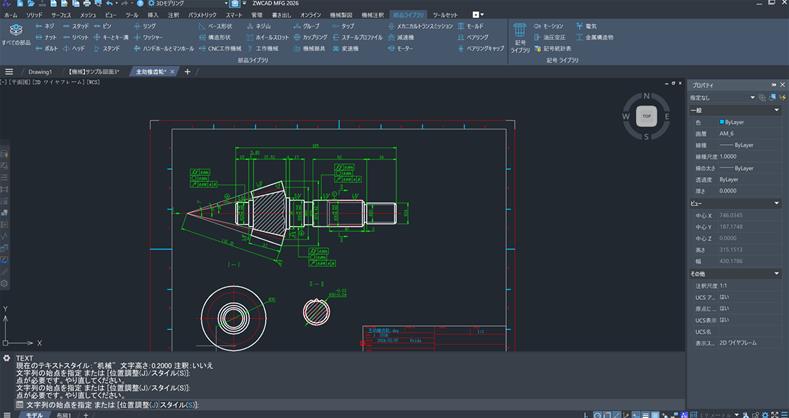Switch to the モデル layout tab
The image size is (789, 418).
pyautogui.click(x=33, y=414)
